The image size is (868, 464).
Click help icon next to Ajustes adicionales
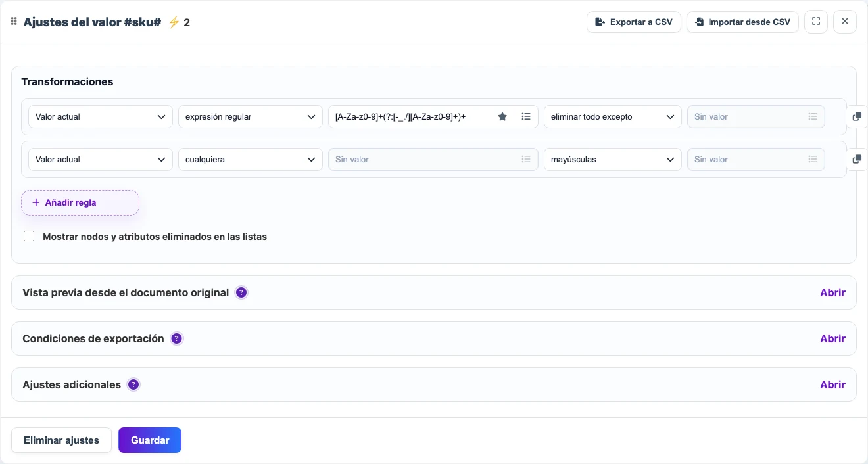(x=133, y=384)
